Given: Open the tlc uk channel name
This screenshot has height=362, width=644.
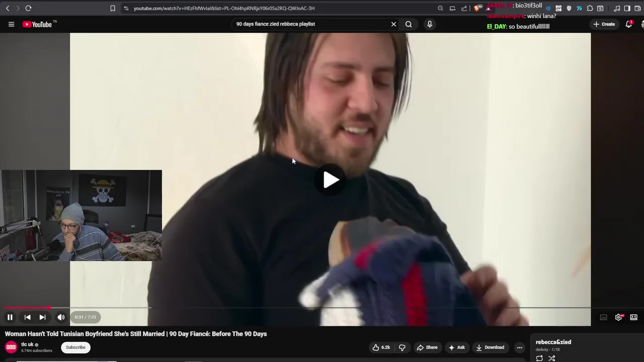Looking at the screenshot, I should click(x=27, y=344).
